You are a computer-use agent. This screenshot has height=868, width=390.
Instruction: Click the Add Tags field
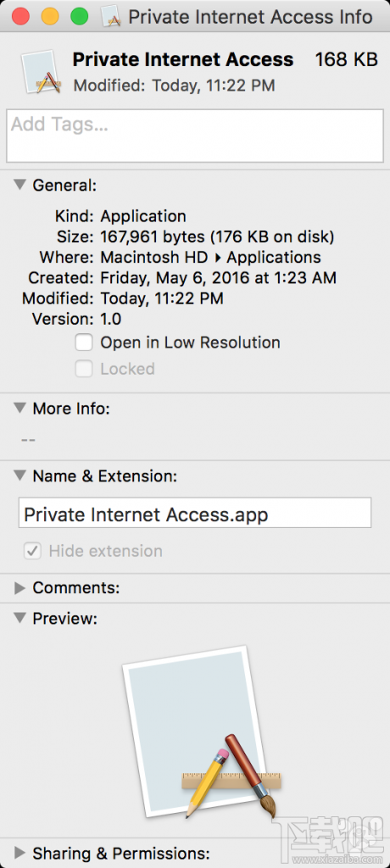click(195, 136)
